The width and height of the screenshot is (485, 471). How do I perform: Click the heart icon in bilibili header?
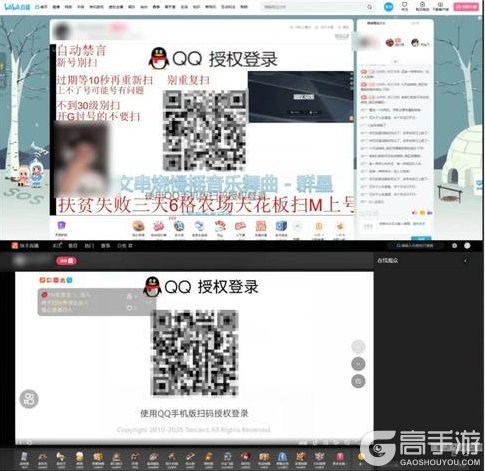point(405,5)
